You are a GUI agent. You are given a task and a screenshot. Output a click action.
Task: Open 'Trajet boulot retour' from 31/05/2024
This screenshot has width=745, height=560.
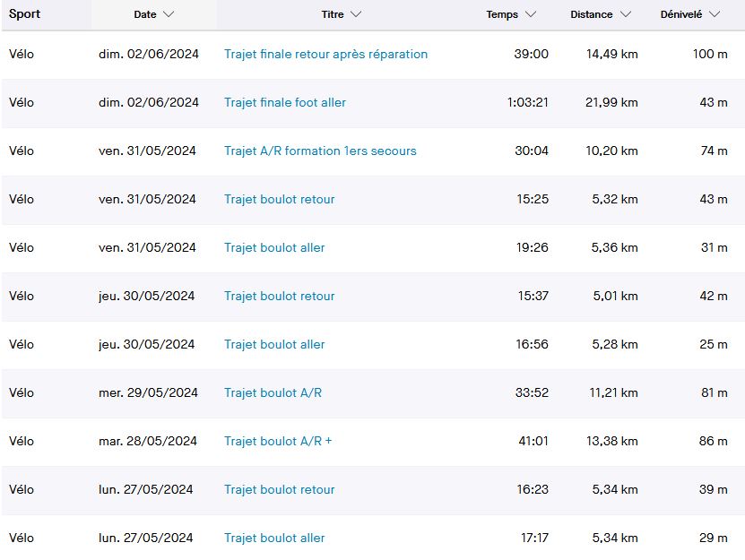tap(279, 199)
